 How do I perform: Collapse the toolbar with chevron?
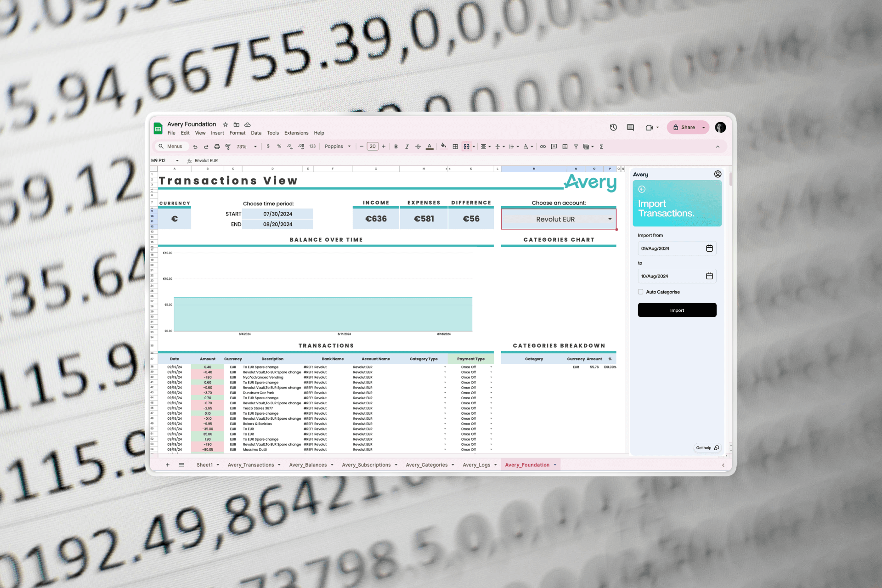(x=718, y=147)
